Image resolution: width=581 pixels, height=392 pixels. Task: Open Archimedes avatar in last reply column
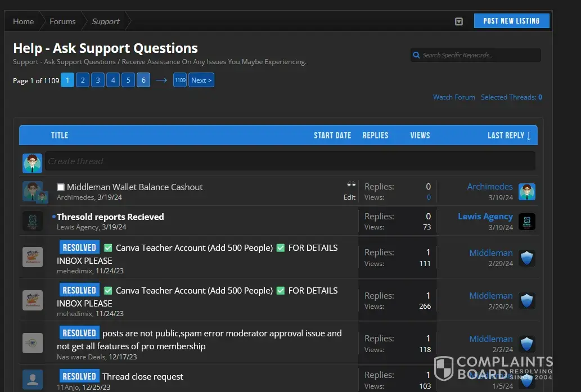pos(526,192)
